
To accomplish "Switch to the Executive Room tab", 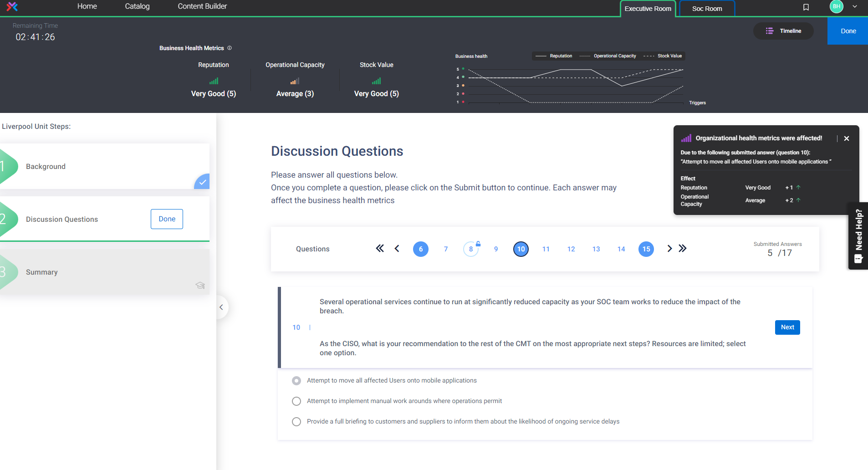I will [x=648, y=9].
